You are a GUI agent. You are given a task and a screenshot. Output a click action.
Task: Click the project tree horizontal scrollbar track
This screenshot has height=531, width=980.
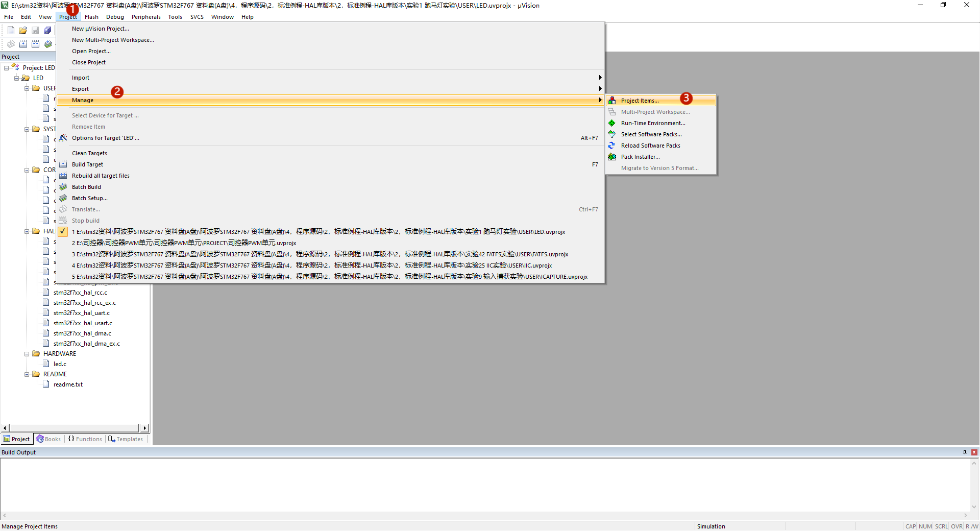click(x=74, y=428)
